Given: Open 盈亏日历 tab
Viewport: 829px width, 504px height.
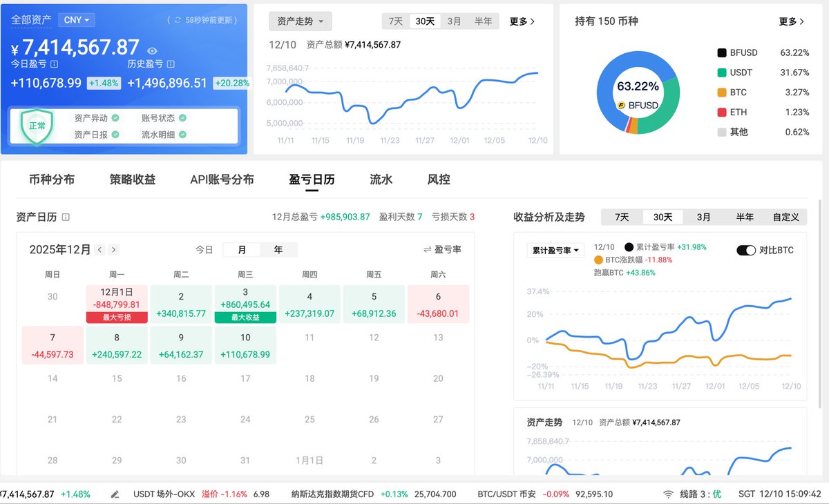Looking at the screenshot, I should (x=312, y=180).
